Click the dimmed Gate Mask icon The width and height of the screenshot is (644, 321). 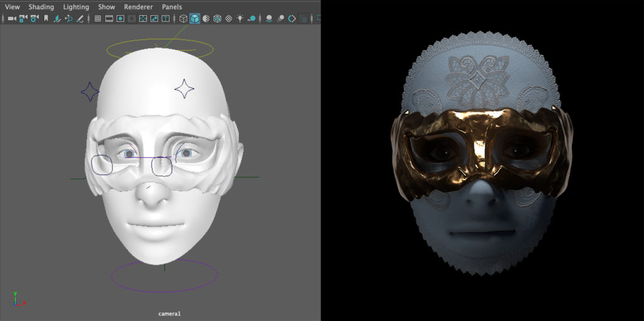click(x=131, y=18)
